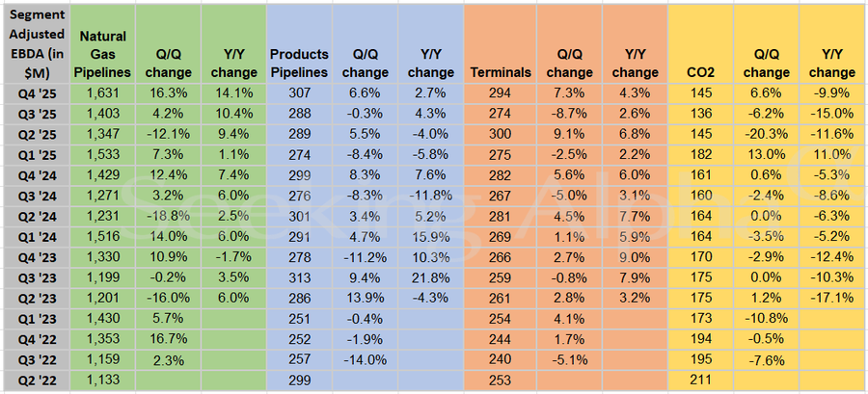Select the 1,133 Natural Gas value cell

click(103, 382)
